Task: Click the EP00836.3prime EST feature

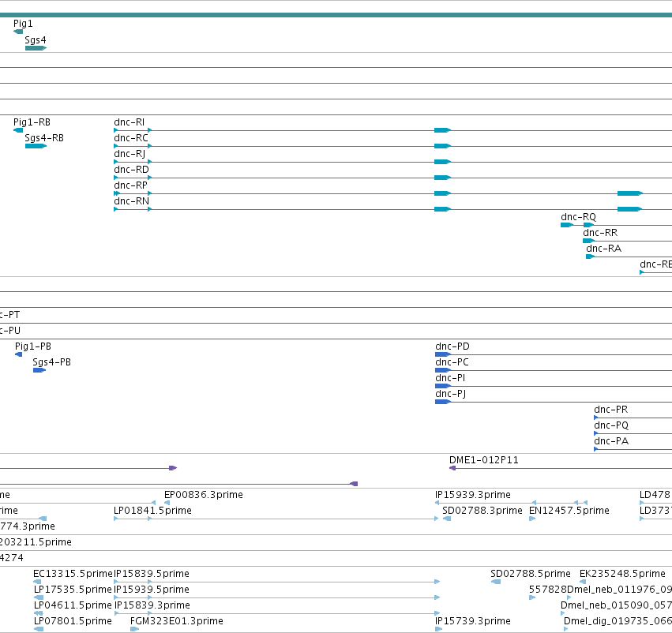Action: (167, 503)
